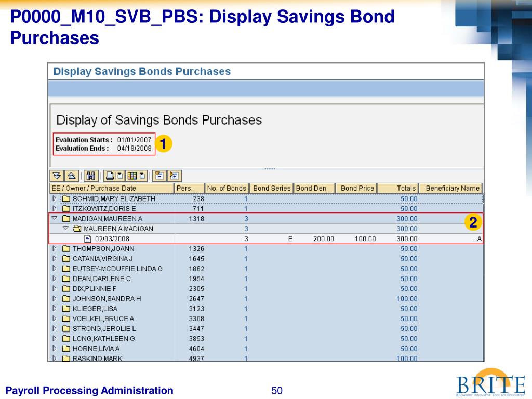The image size is (532, 399).
Task: Click the Totals column header
Action: (x=398, y=188)
